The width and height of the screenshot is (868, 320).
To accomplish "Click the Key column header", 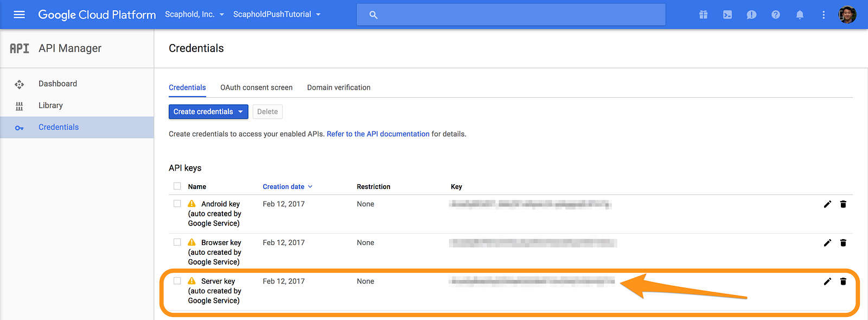I will pyautogui.click(x=456, y=186).
